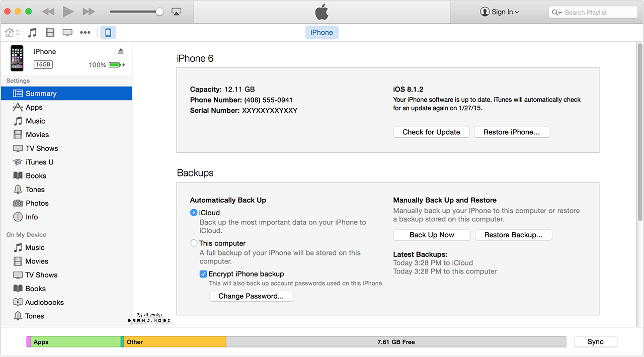This screenshot has height=357, width=644.
Task: Eject the iPhone using eject icon
Action: click(x=121, y=51)
